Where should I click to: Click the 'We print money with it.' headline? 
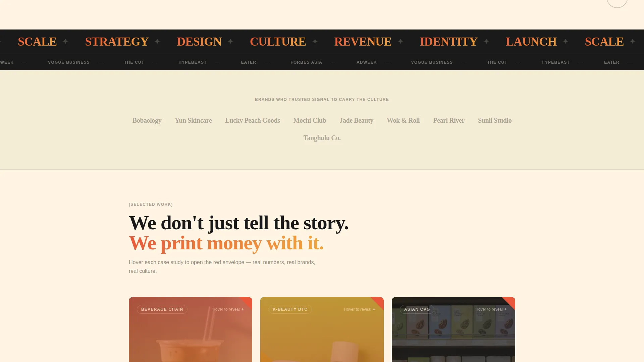click(x=226, y=243)
